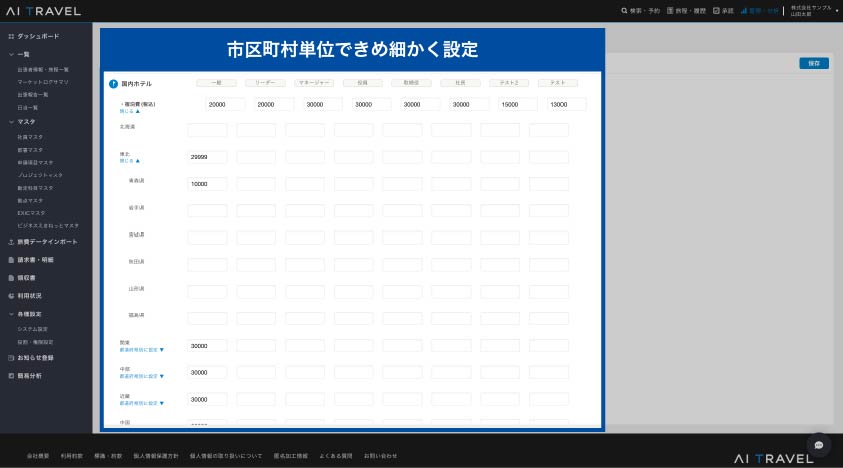Click the 東北 field showing 29999

click(x=207, y=157)
